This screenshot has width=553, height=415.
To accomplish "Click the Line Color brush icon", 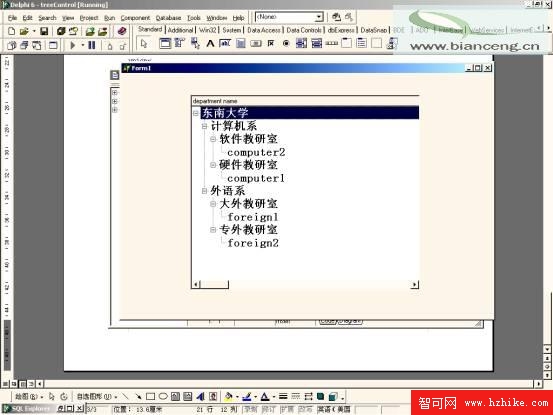I will tap(247, 397).
